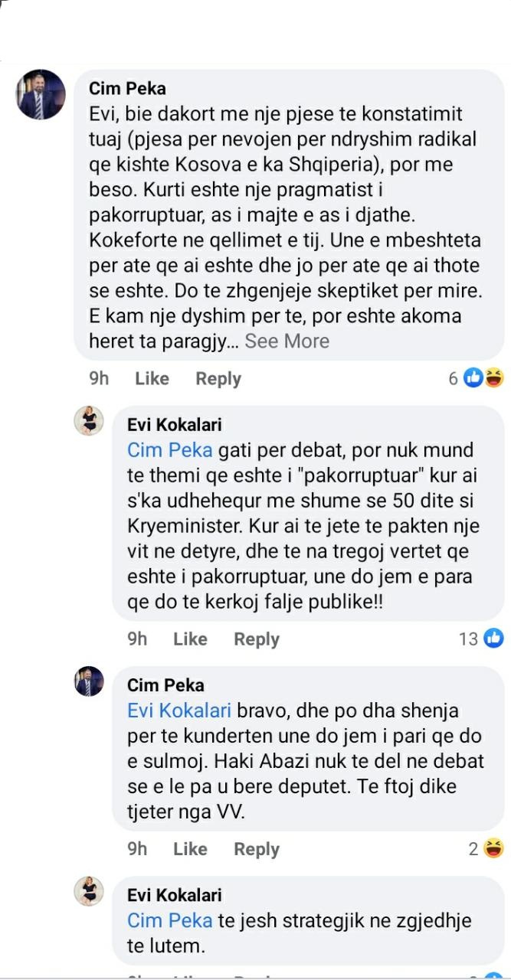The width and height of the screenshot is (511, 980).
Task: Reply to Evi Kokalari's 'falje publike' comment
Action: click(x=257, y=639)
